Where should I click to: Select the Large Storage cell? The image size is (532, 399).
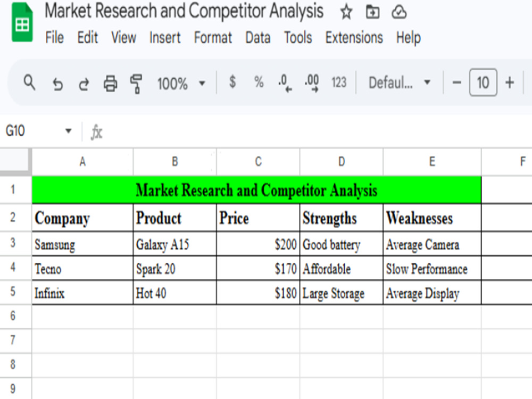(342, 293)
